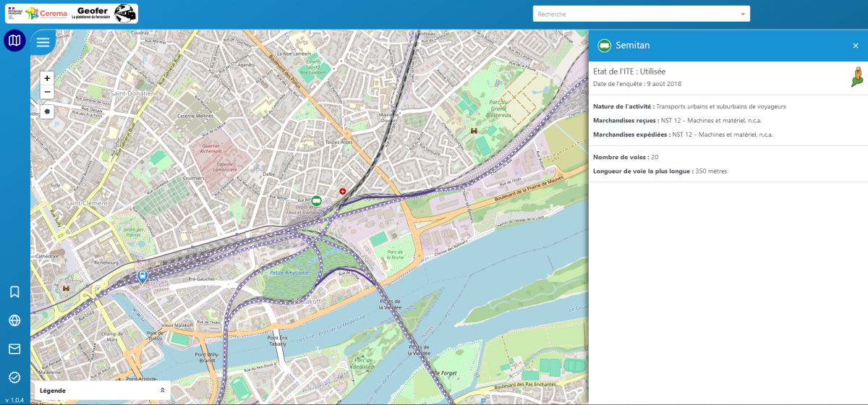
Task: Open the hamburger menu on the map
Action: coord(43,42)
